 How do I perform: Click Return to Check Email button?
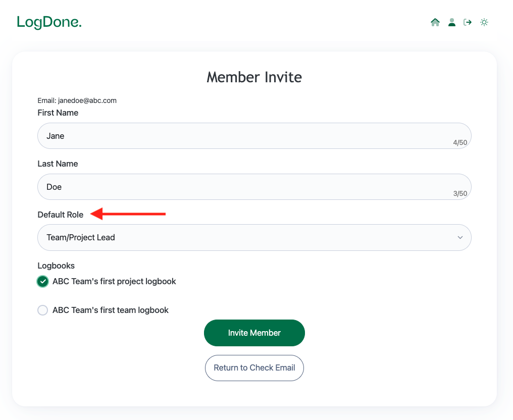254,367
